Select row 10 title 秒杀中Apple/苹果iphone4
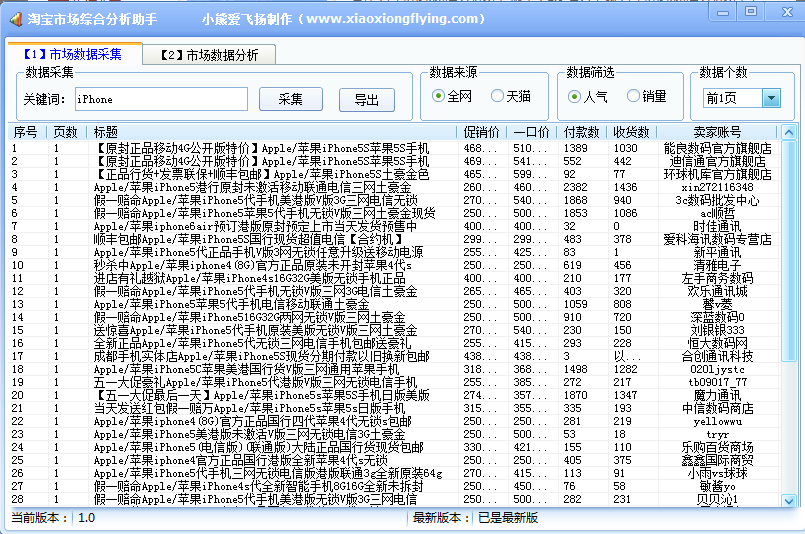The height and width of the screenshot is (534, 805). [253, 265]
